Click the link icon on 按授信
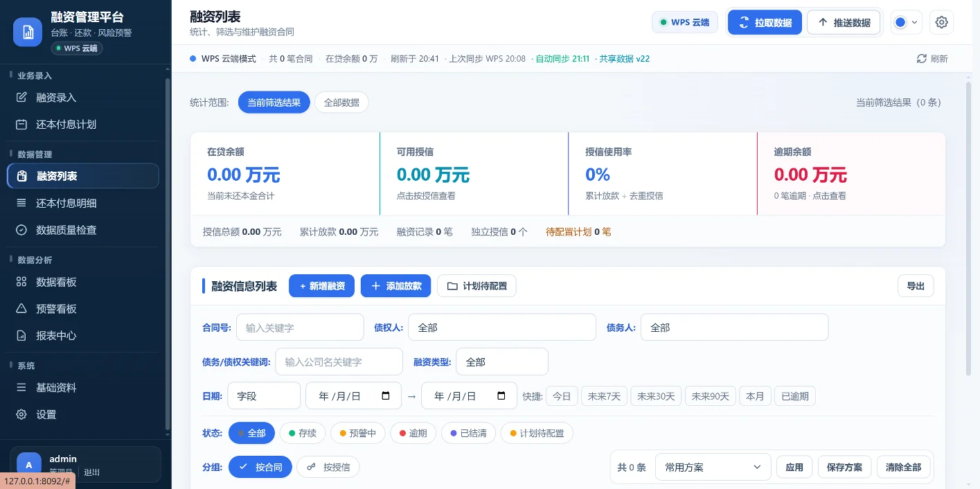The width and height of the screenshot is (980, 489). click(x=312, y=468)
